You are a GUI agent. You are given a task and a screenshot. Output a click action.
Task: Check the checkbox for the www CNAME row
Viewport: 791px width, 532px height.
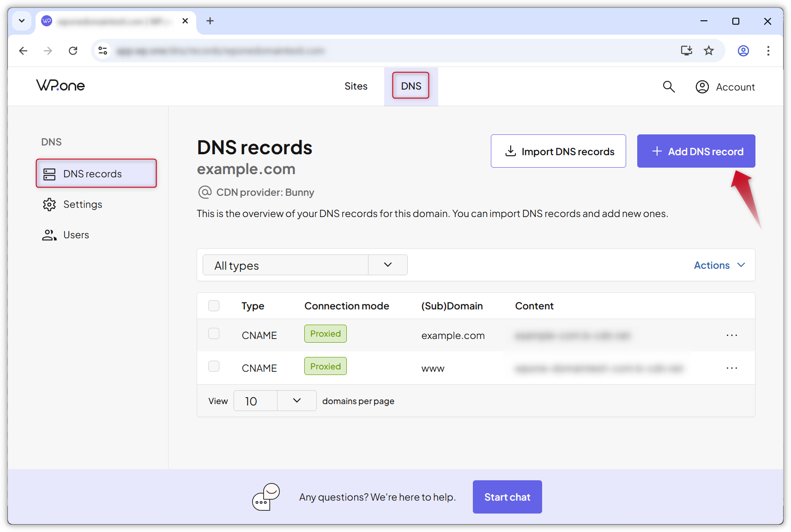pos(214,366)
